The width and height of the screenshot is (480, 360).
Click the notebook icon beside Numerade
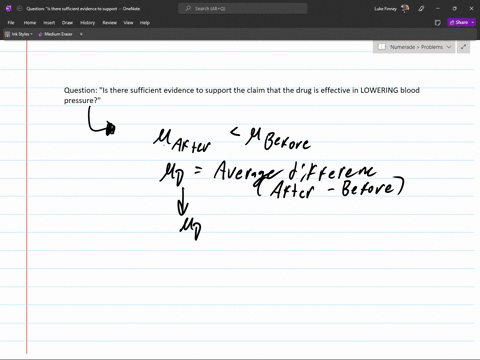382,47
